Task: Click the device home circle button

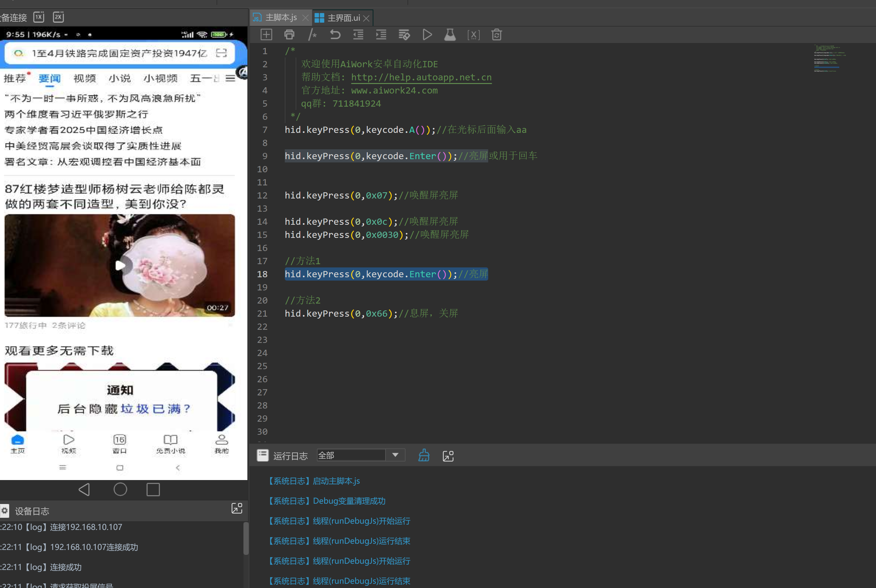Action: coord(120,489)
